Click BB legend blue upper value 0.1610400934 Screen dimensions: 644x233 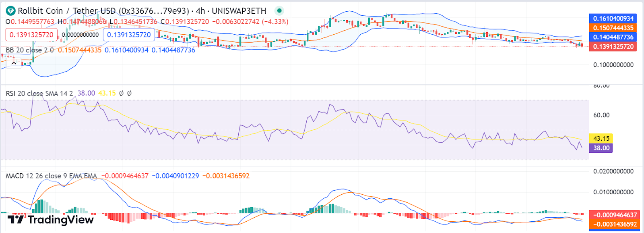tap(126, 50)
